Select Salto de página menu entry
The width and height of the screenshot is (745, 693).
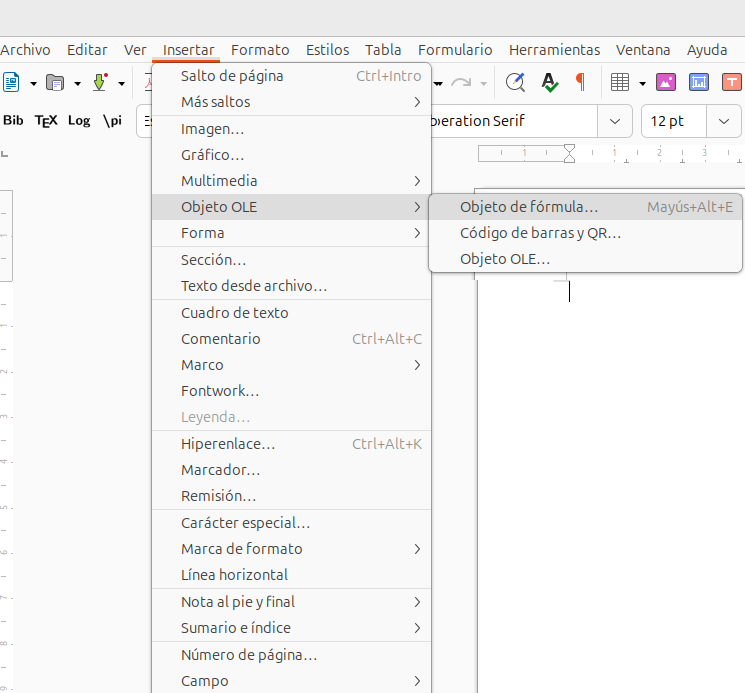point(291,76)
